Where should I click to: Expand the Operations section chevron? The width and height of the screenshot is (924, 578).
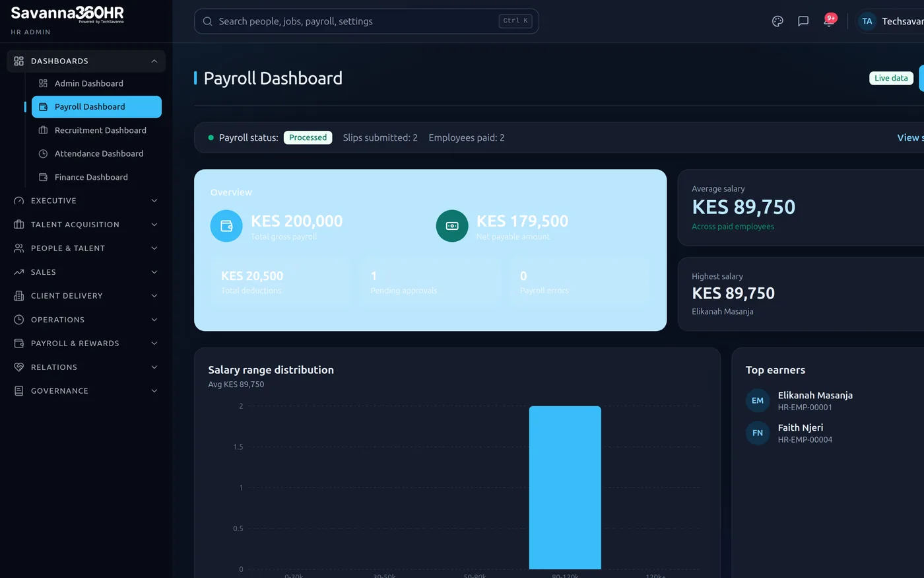(x=154, y=320)
